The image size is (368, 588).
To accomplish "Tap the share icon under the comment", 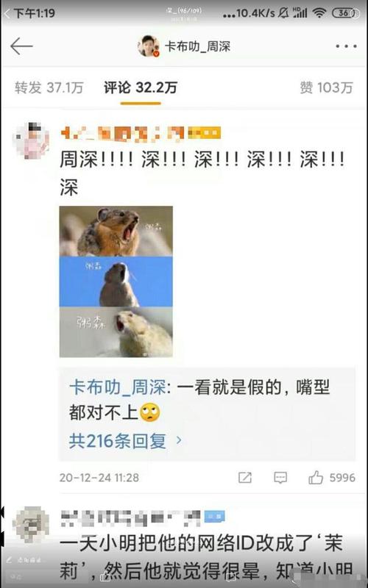I will 245,477.
